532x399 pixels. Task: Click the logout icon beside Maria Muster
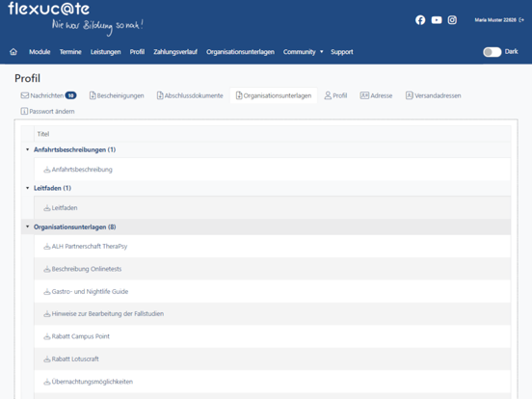[x=521, y=20]
